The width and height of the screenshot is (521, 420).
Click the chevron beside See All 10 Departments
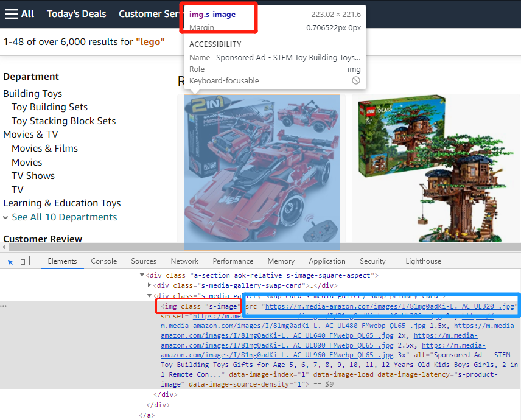coord(5,218)
